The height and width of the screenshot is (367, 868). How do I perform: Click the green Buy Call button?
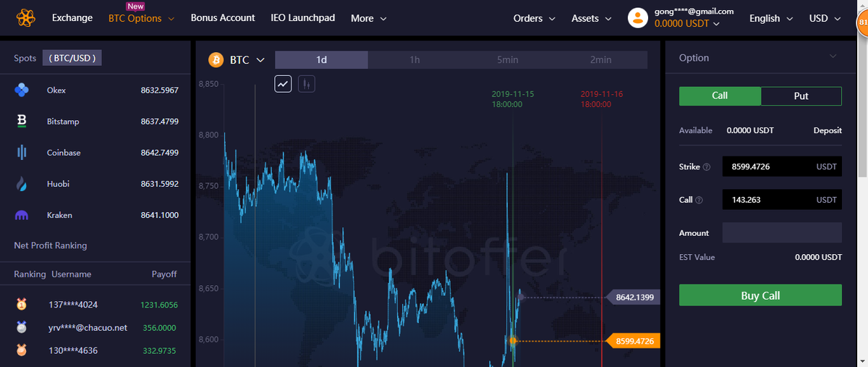(x=760, y=295)
